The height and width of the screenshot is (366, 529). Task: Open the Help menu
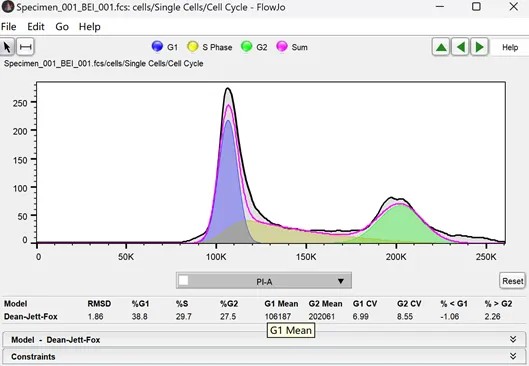(90, 27)
